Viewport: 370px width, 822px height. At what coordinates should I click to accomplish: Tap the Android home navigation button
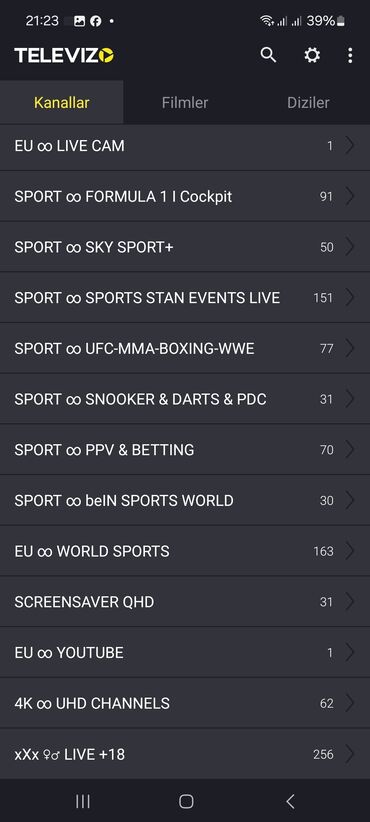[x=186, y=801]
